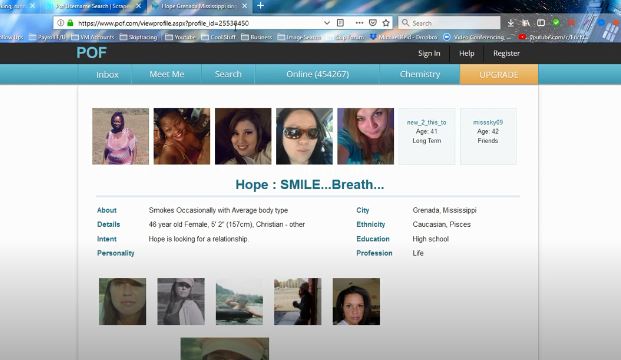Open a new tab with plus button
The width and height of the screenshot is (621, 360).
(x=260, y=6)
